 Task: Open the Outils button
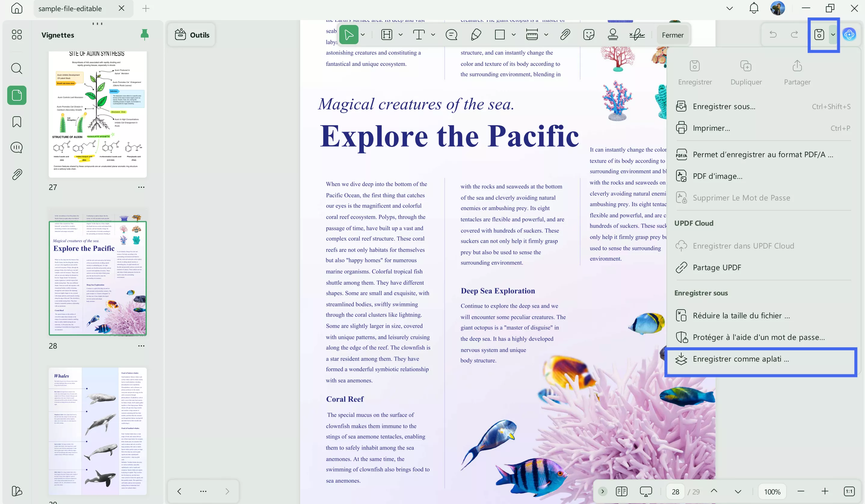tap(192, 35)
